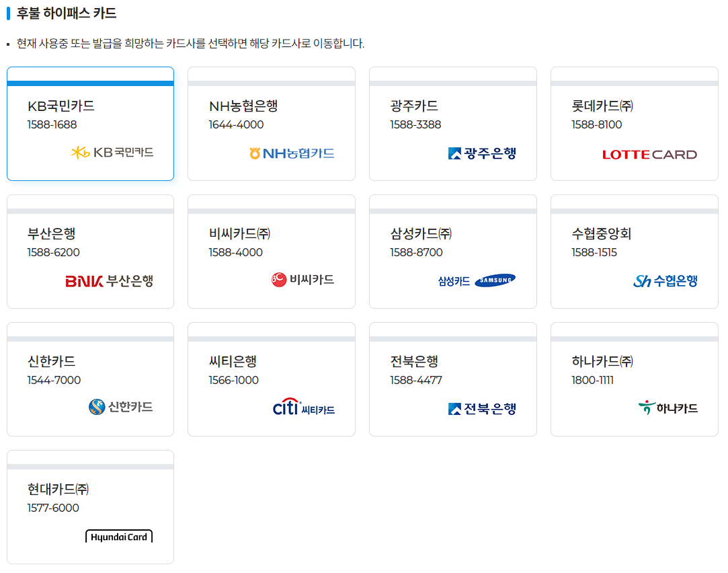The height and width of the screenshot is (573, 728).
Task: Click phone number 1588-1515
Action: pyautogui.click(x=594, y=252)
